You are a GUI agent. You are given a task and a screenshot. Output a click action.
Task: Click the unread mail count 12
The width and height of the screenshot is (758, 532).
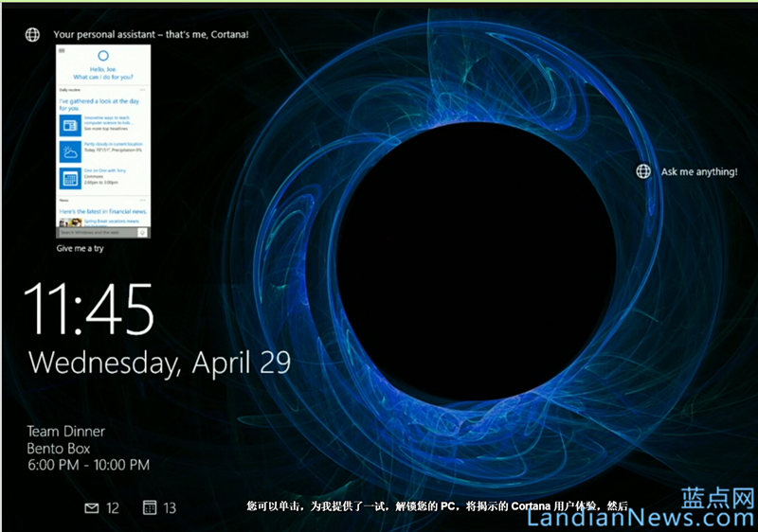[x=113, y=508]
